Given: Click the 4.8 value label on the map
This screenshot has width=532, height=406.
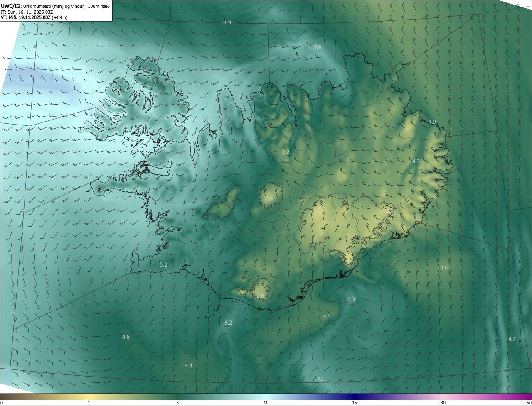Looking at the screenshot, I should point(126,337).
